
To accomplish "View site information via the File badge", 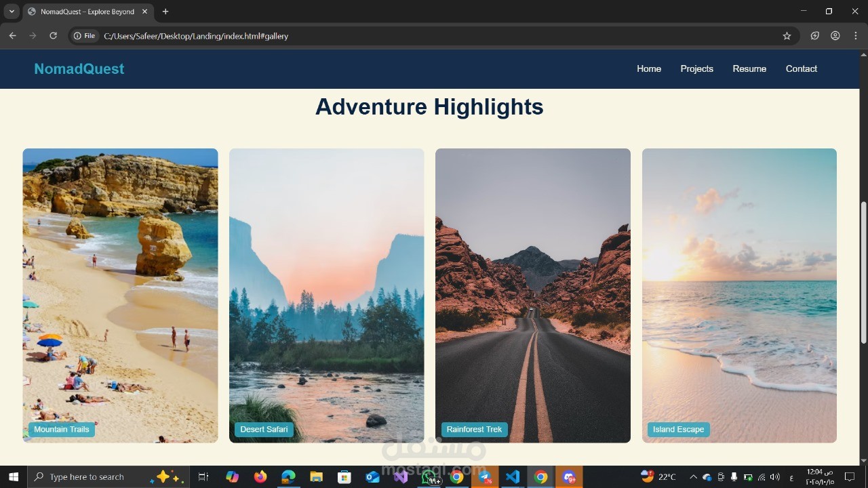I will tap(84, 36).
